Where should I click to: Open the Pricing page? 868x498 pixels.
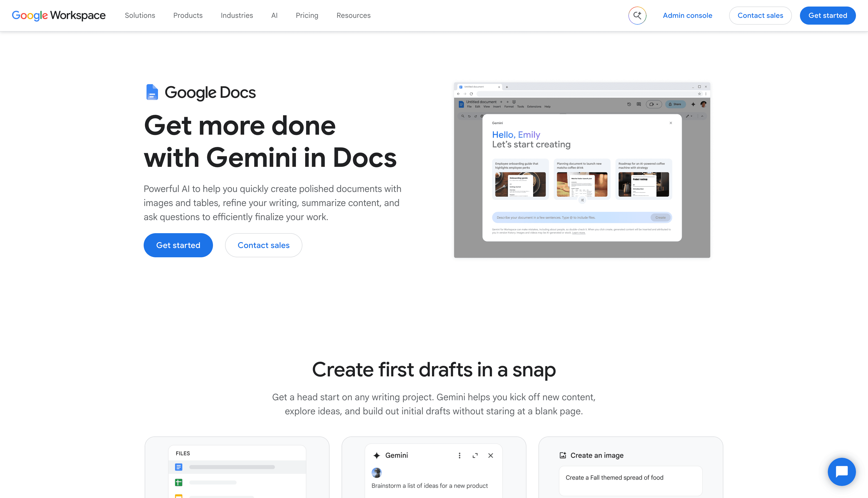point(307,15)
